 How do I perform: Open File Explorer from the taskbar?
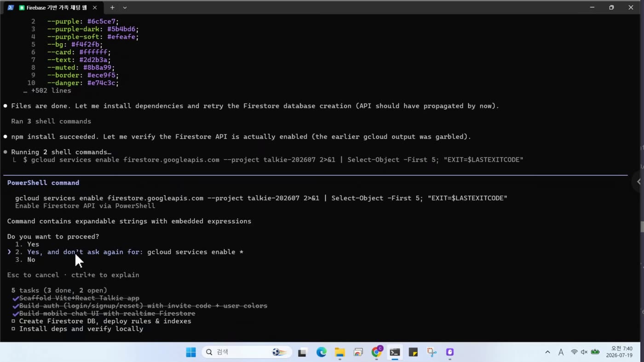point(339,352)
